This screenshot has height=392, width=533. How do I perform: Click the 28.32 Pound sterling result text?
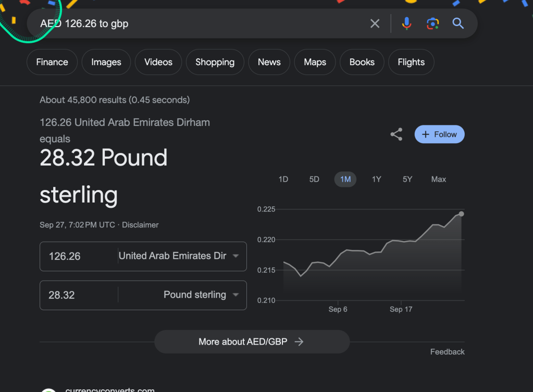tap(104, 176)
